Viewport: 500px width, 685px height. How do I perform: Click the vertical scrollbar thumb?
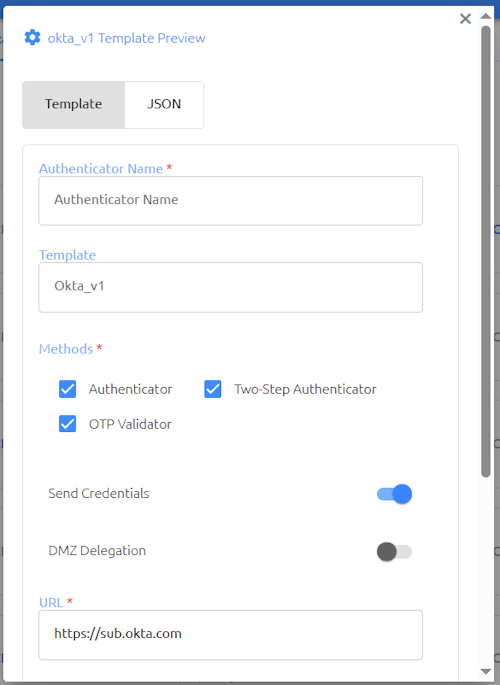(x=486, y=252)
